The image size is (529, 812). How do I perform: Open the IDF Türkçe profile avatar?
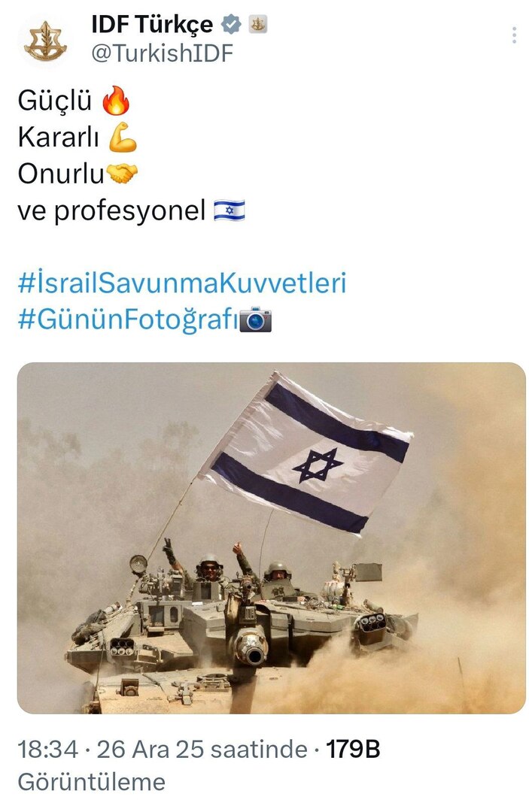[46, 40]
